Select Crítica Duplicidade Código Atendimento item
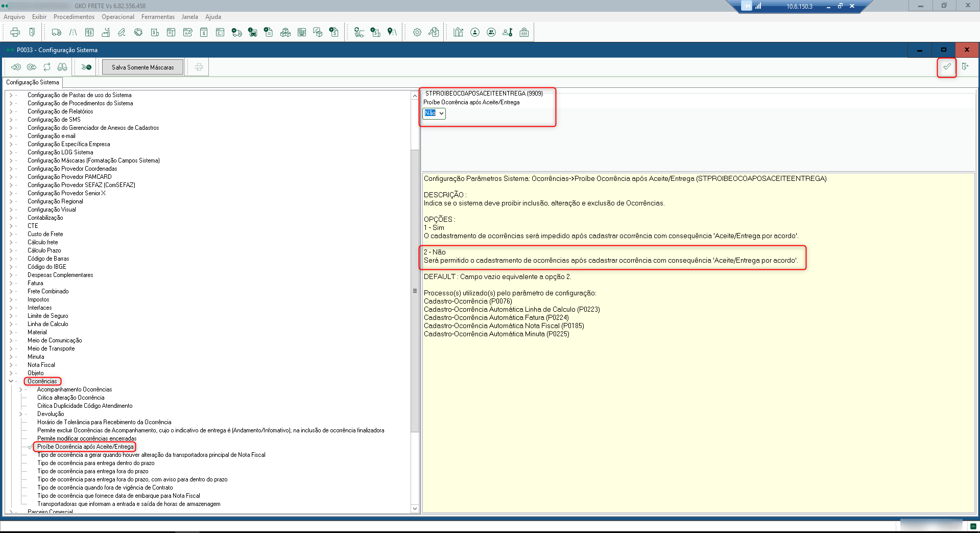980x533 pixels. click(85, 406)
